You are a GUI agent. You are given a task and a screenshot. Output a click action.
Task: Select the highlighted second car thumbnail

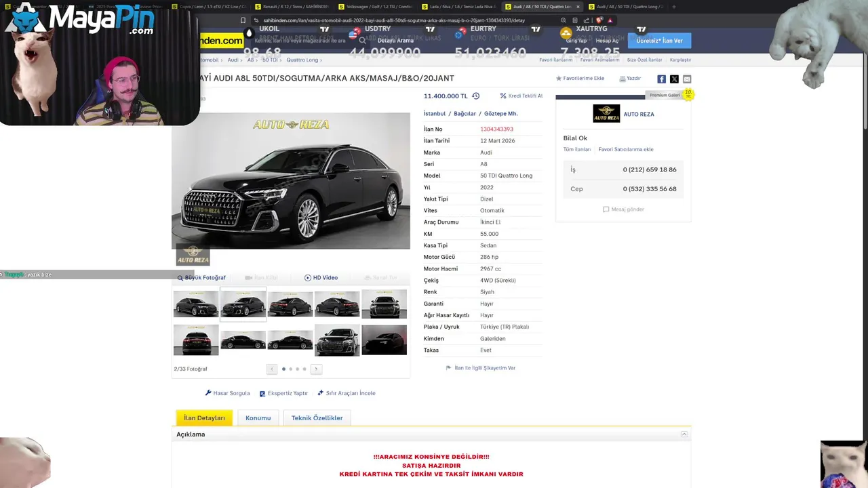pyautogui.click(x=243, y=304)
